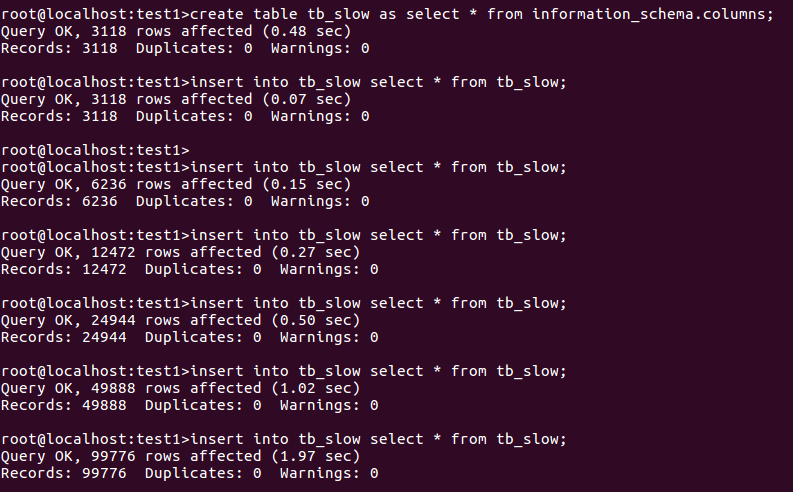This screenshot has width=793, height=492.
Task: Click the create table tb_slow command line
Action: click(387, 14)
